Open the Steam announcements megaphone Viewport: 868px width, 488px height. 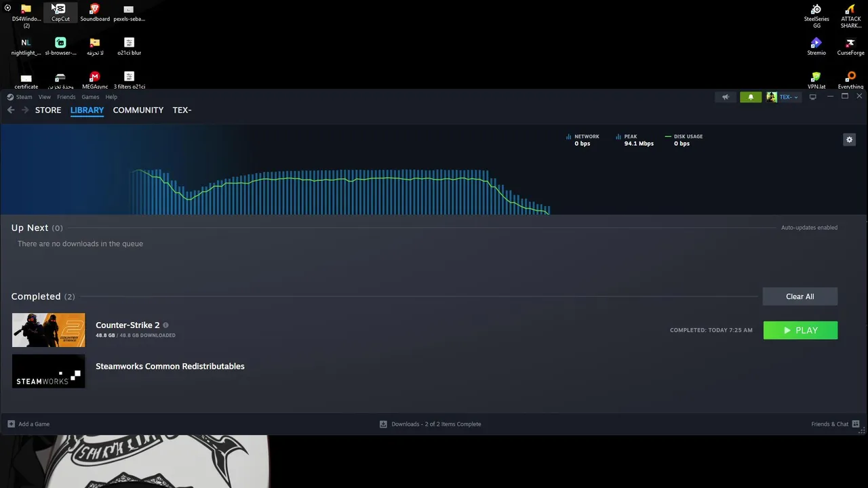coord(726,97)
